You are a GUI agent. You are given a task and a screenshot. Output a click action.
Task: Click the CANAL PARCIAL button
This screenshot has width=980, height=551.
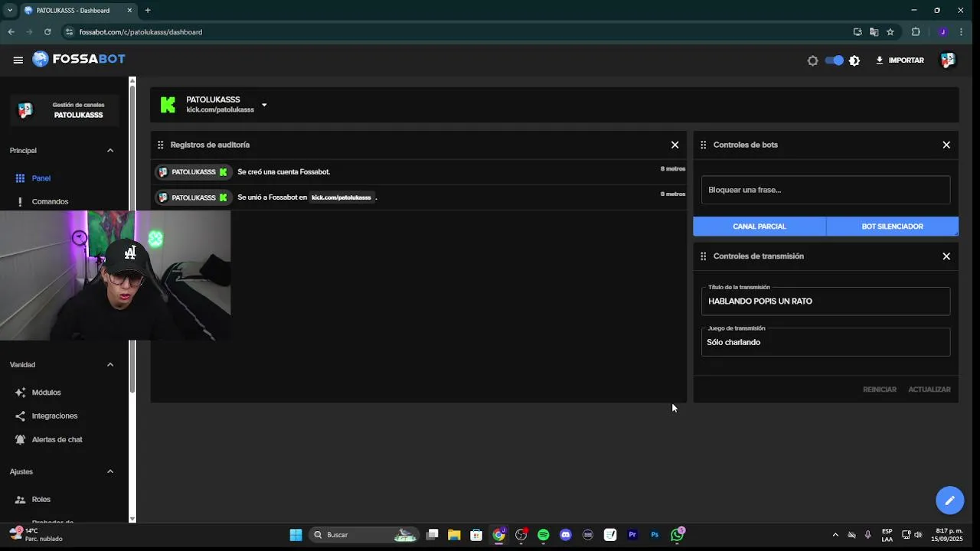click(759, 227)
